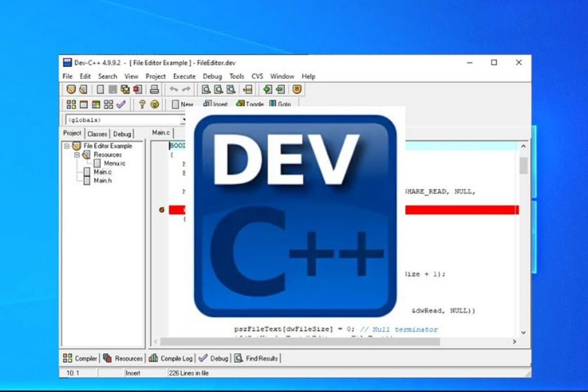This screenshot has width=588, height=392.
Task: Click the editor horizontal scrollbar right arrow
Action: (514, 342)
